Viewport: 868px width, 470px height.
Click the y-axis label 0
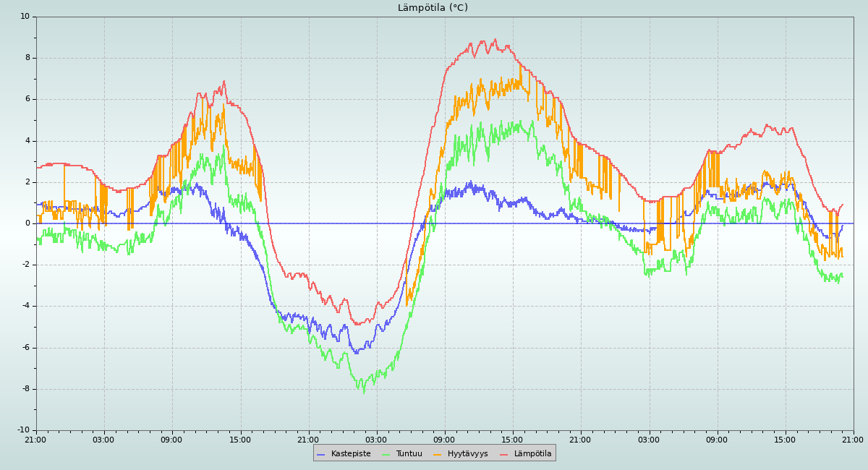click(27, 223)
